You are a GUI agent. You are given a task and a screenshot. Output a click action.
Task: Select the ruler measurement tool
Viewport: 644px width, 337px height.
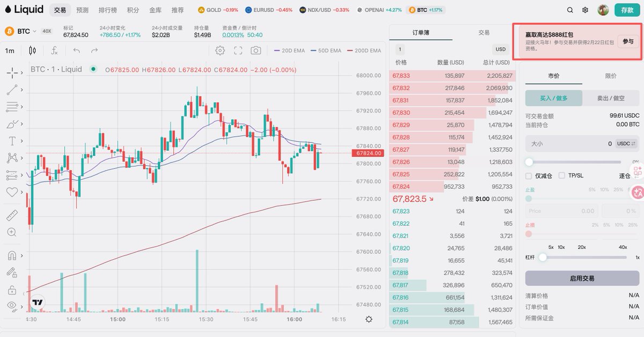(12, 215)
